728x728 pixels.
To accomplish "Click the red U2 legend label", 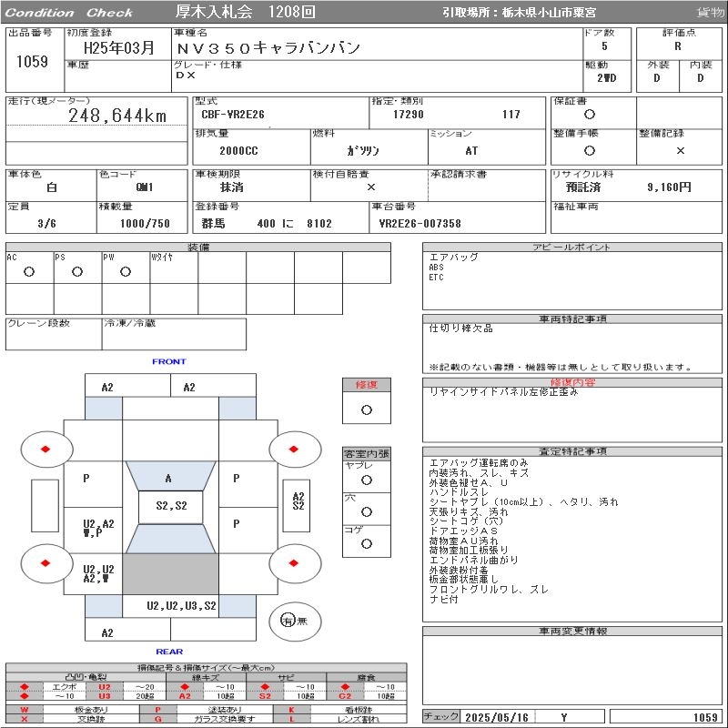I will tap(105, 687).
